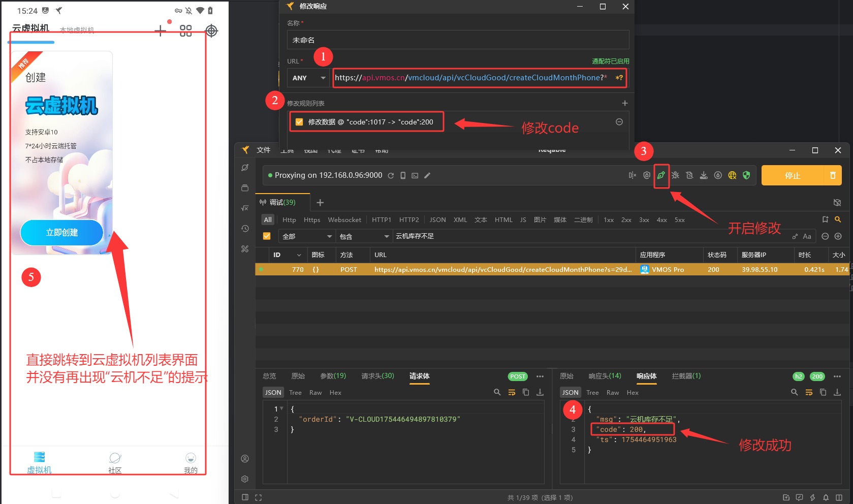Tap 社区 in phone bottom navigation
Image resolution: width=853 pixels, height=504 pixels.
coord(115,462)
